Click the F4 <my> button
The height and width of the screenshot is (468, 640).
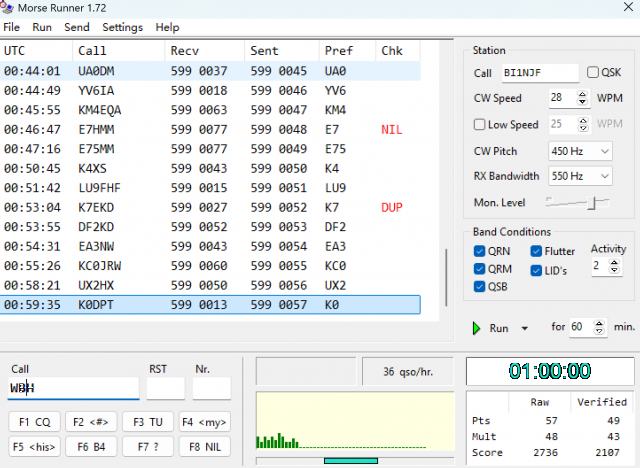point(204,422)
